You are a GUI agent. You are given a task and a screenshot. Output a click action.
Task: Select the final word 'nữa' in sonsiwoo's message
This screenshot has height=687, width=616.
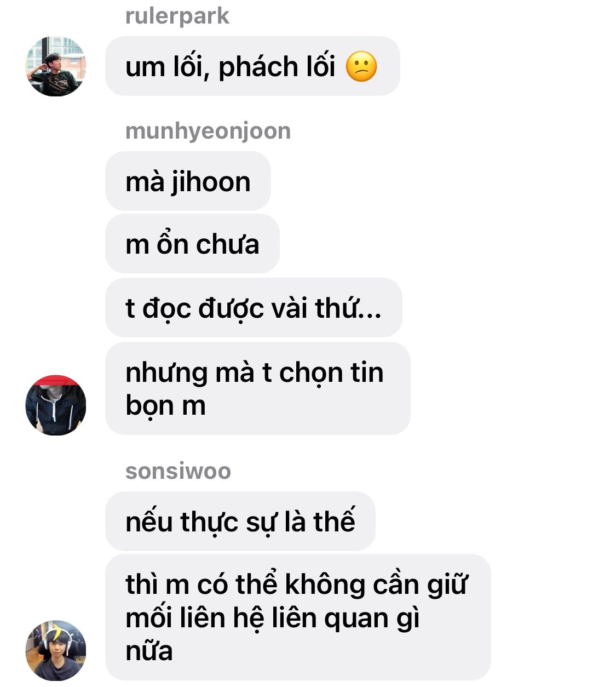pyautogui.click(x=149, y=651)
